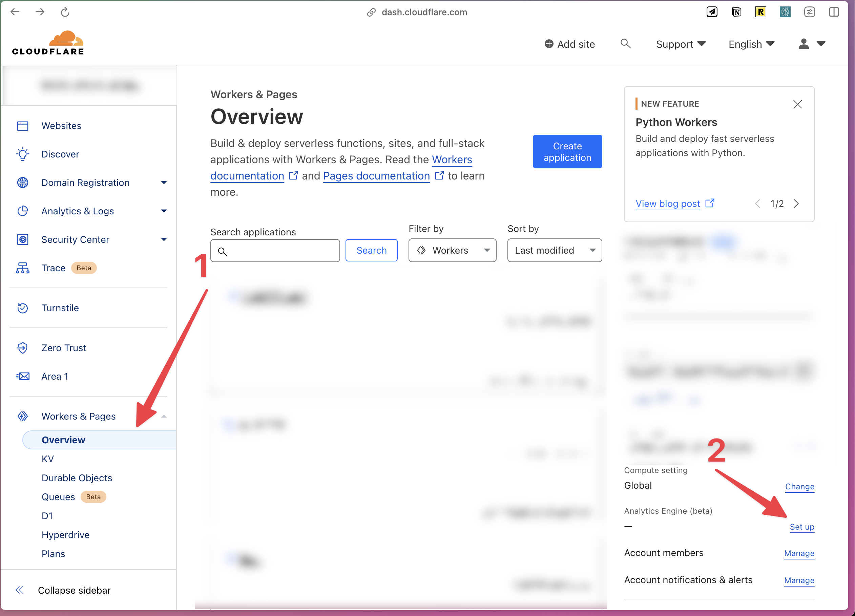Open the Plans submenu item
The image size is (855, 616).
[53, 553]
